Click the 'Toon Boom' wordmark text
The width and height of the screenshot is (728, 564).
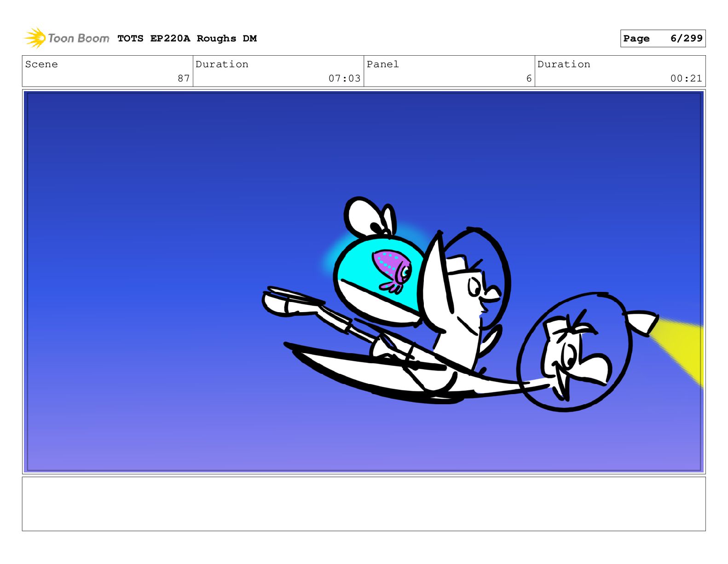(79, 38)
